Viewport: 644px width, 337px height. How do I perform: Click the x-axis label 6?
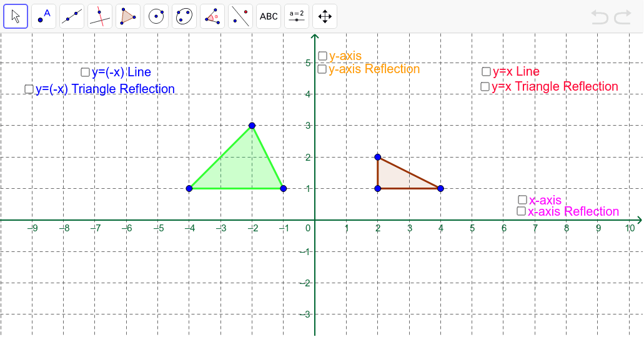pyautogui.click(x=504, y=228)
